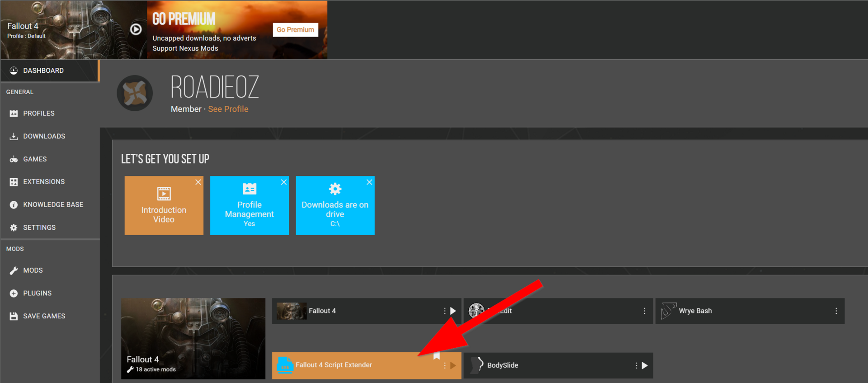Toggle the Profile Management card
The width and height of the screenshot is (868, 383).
pos(250,205)
